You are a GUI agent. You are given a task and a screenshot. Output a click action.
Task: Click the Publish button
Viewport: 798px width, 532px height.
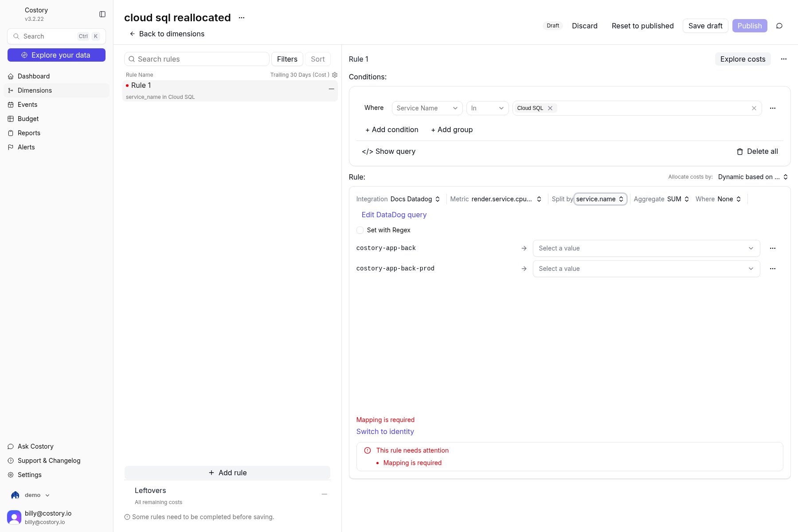(750, 26)
